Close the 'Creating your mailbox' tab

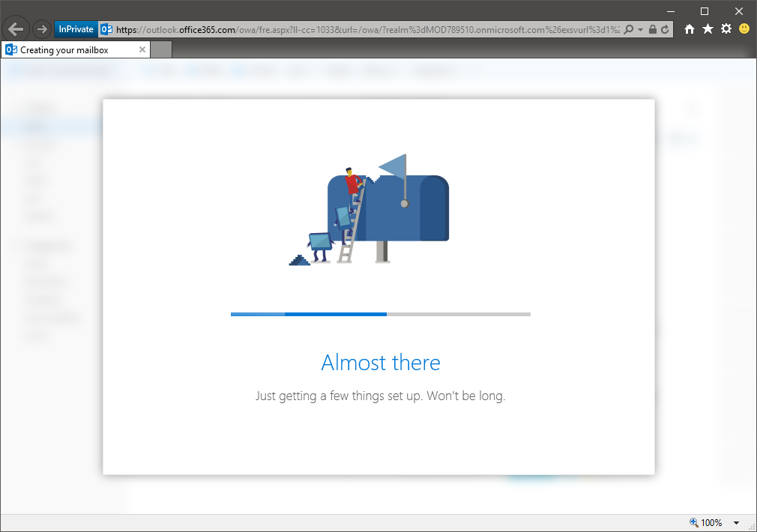[x=142, y=49]
